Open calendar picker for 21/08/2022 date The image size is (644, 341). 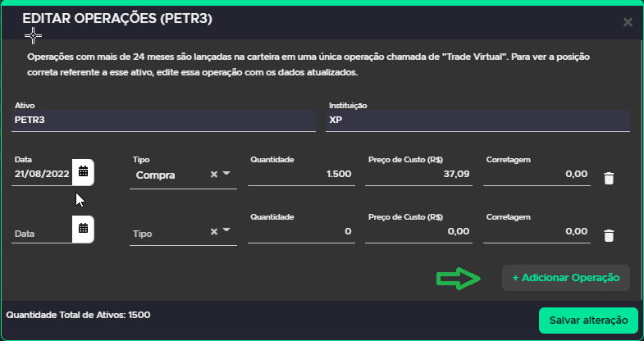(x=83, y=172)
